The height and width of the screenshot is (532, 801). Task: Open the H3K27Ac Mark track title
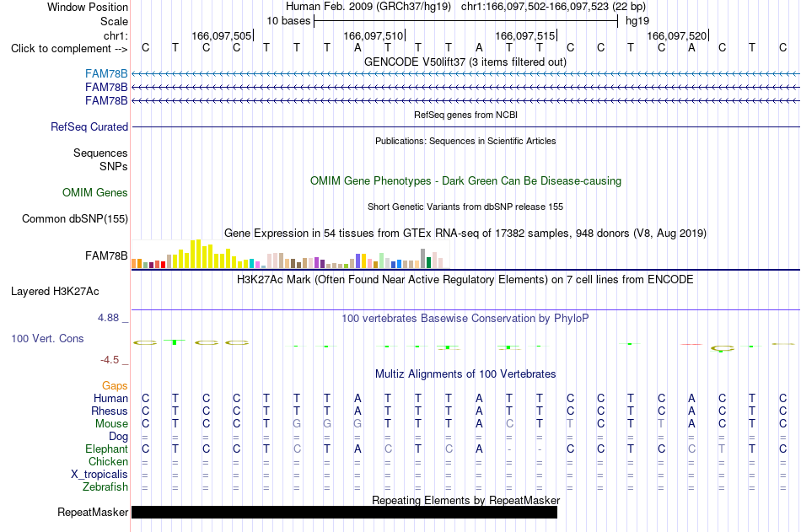[465, 280]
